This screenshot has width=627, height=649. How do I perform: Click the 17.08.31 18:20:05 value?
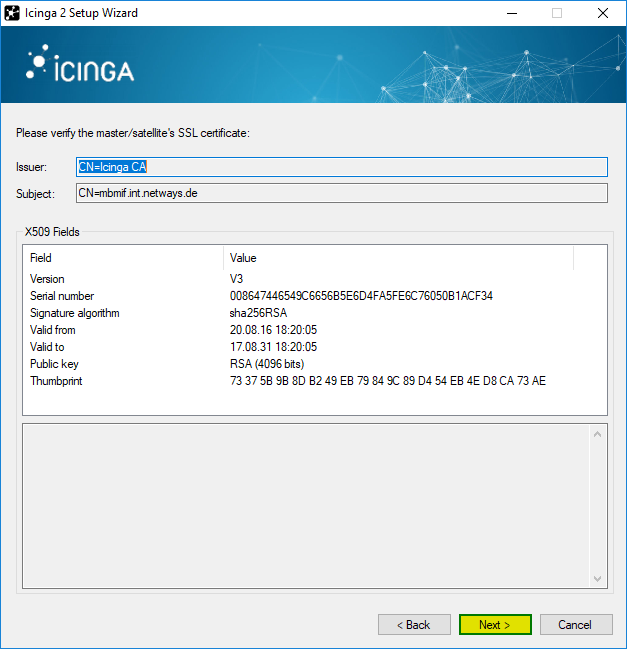click(273, 347)
